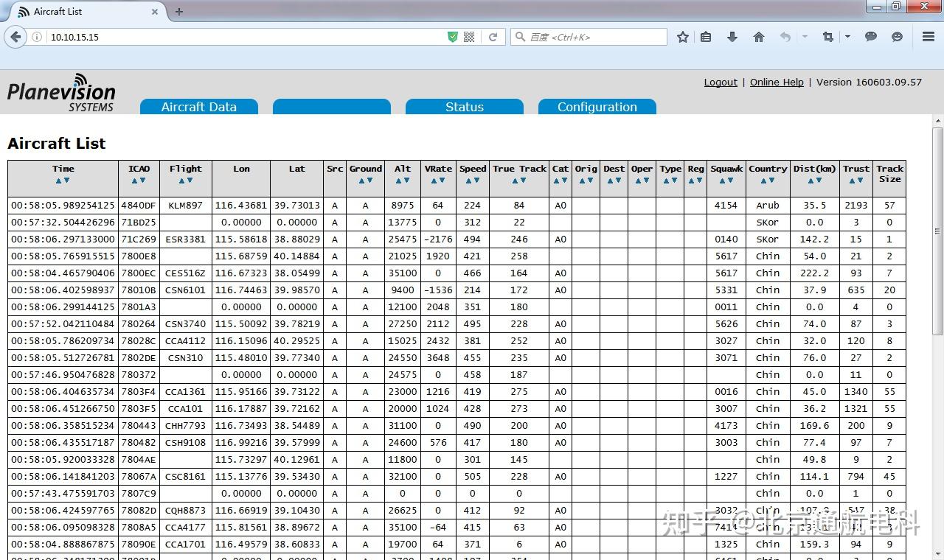The image size is (944, 560).
Task: Sort Time column ascending with up arrow
Action: 59,181
